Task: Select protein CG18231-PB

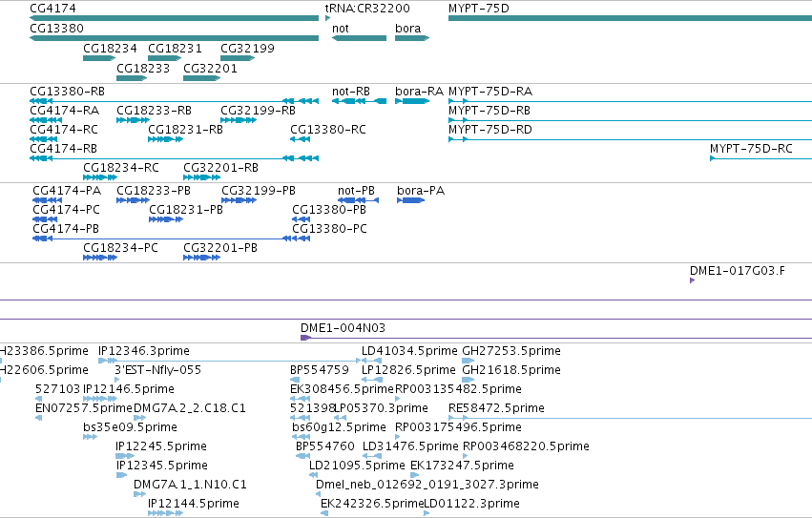Action: [x=166, y=219]
